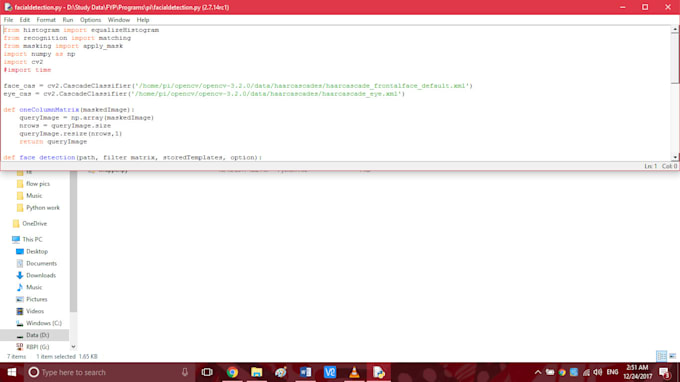Image resolution: width=680 pixels, height=382 pixels.
Task: Open the Format menu
Action: (x=46, y=20)
